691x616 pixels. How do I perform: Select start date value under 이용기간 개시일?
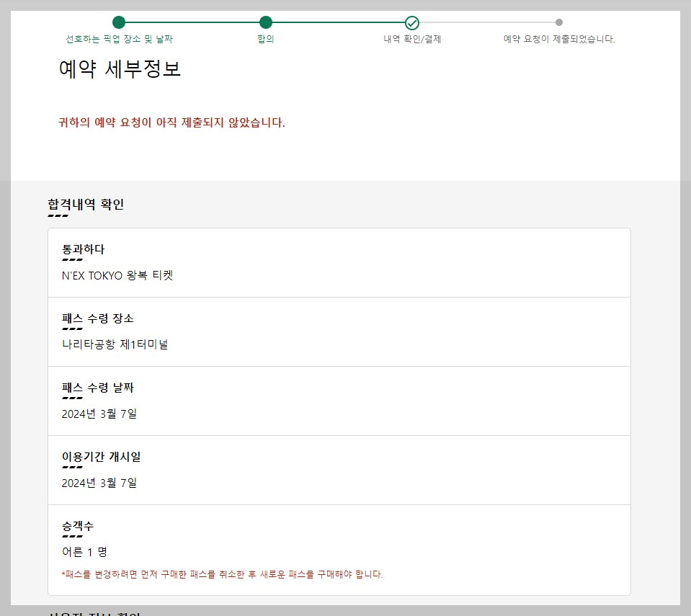99,483
